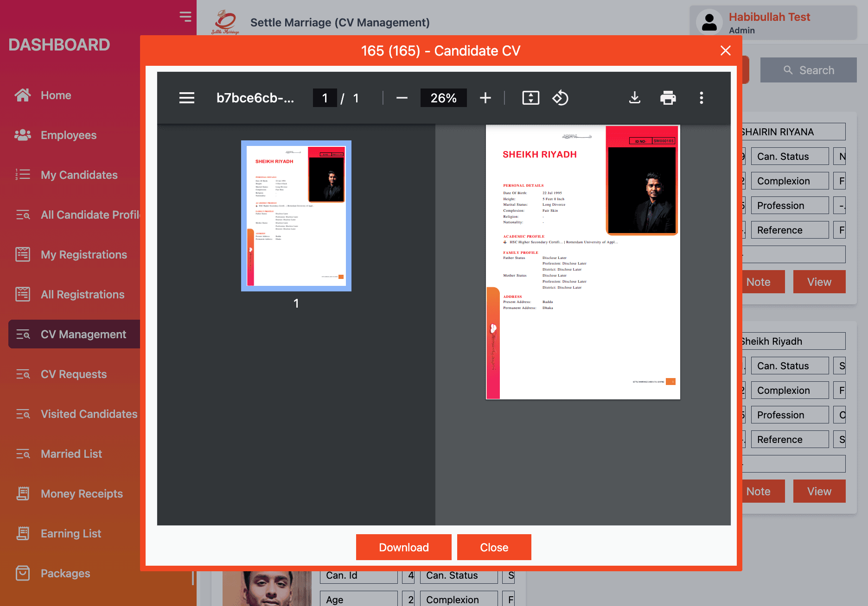868x606 pixels.
Task: Close the Candidate CV dialog with X
Action: tap(725, 50)
